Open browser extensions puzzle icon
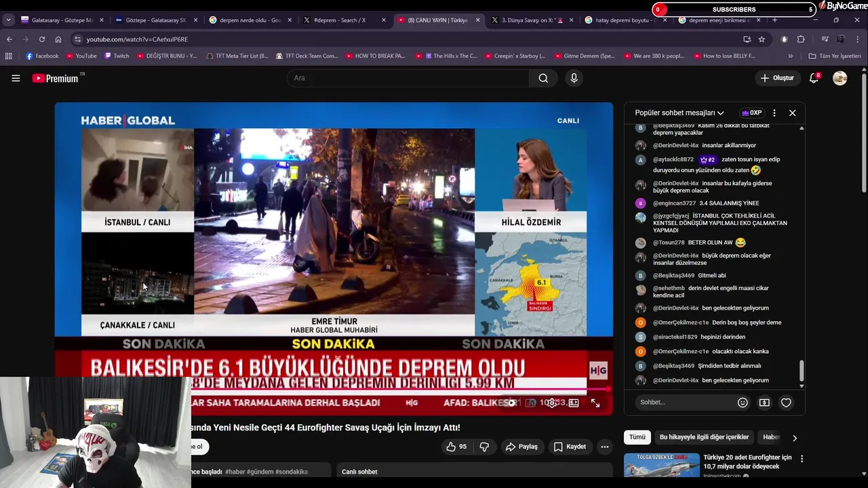Image resolution: width=868 pixels, height=488 pixels. pyautogui.click(x=801, y=39)
